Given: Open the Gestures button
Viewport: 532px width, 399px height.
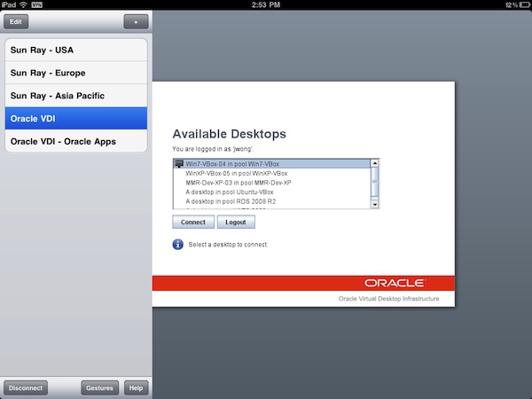Looking at the screenshot, I should [x=99, y=387].
